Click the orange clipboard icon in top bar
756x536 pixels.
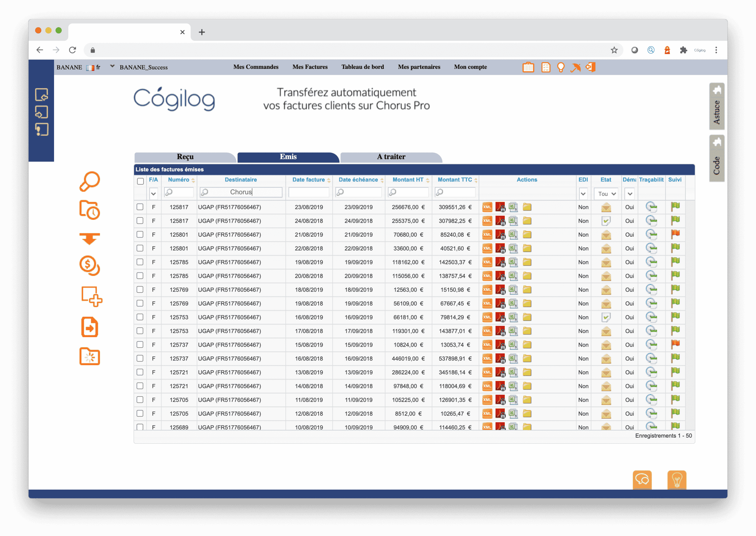click(528, 67)
